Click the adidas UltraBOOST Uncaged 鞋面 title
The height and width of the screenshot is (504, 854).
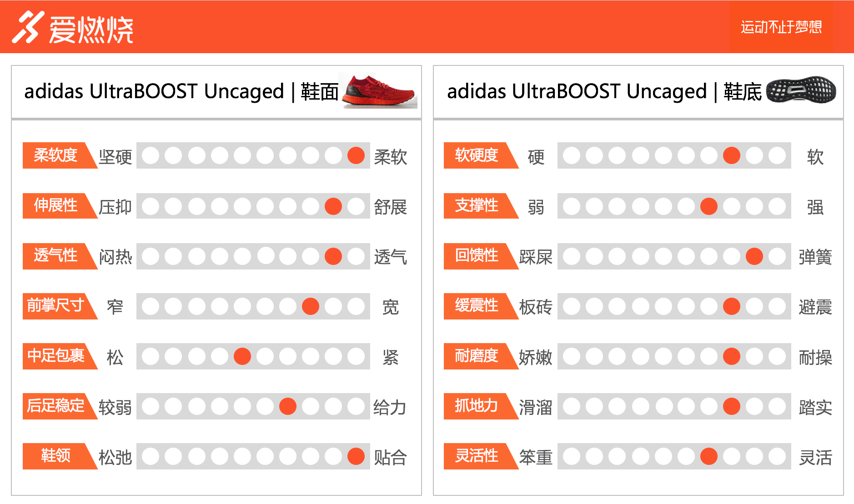point(181,91)
